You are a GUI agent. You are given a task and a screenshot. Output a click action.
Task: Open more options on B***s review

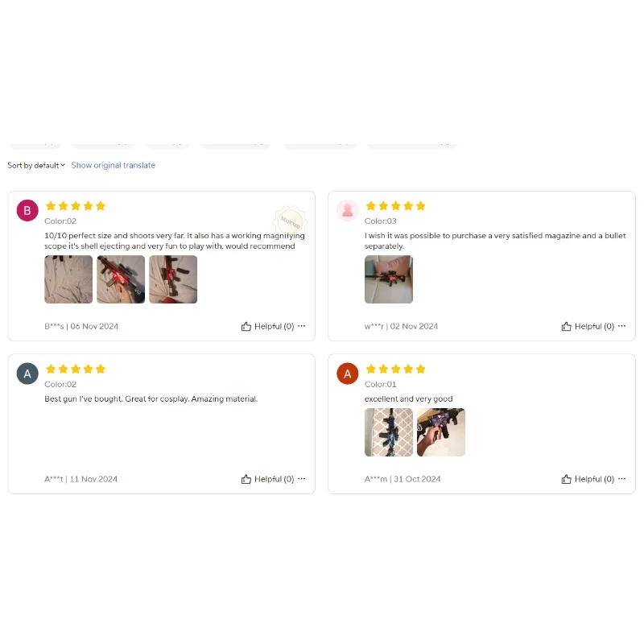(x=301, y=326)
